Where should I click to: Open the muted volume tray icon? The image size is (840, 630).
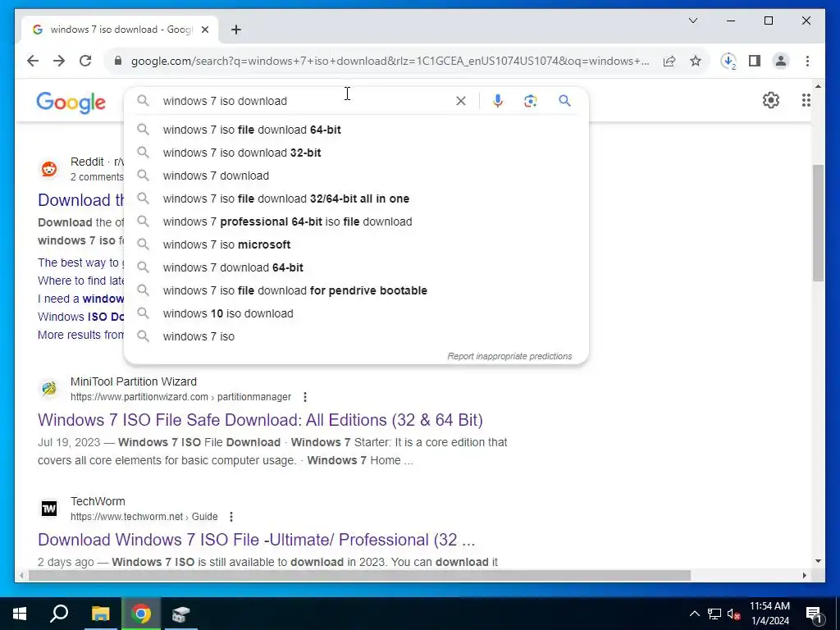click(x=734, y=614)
